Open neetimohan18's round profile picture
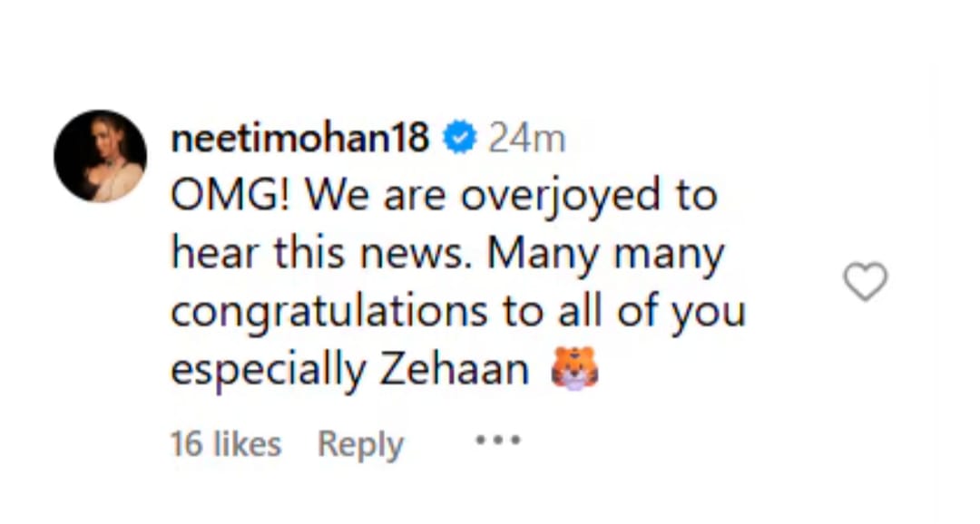 coord(100,156)
